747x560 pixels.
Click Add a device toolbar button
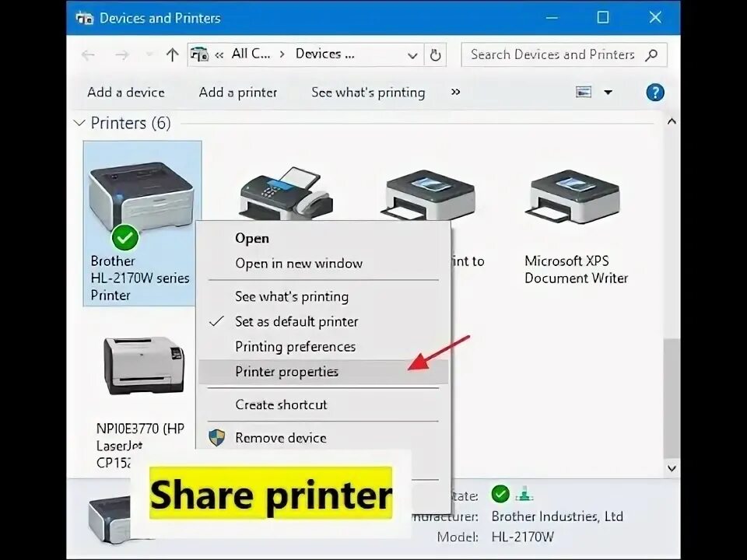126,93
